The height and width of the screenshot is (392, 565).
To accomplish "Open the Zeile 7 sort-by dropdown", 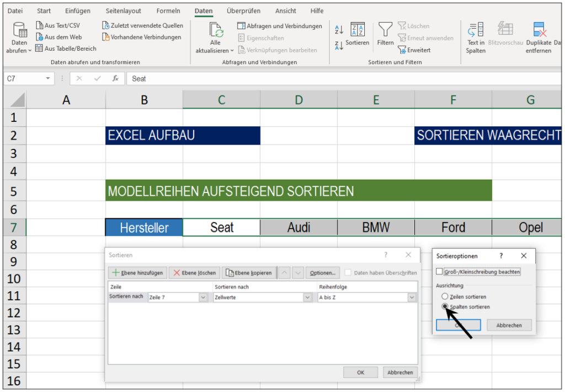I will pos(203,297).
